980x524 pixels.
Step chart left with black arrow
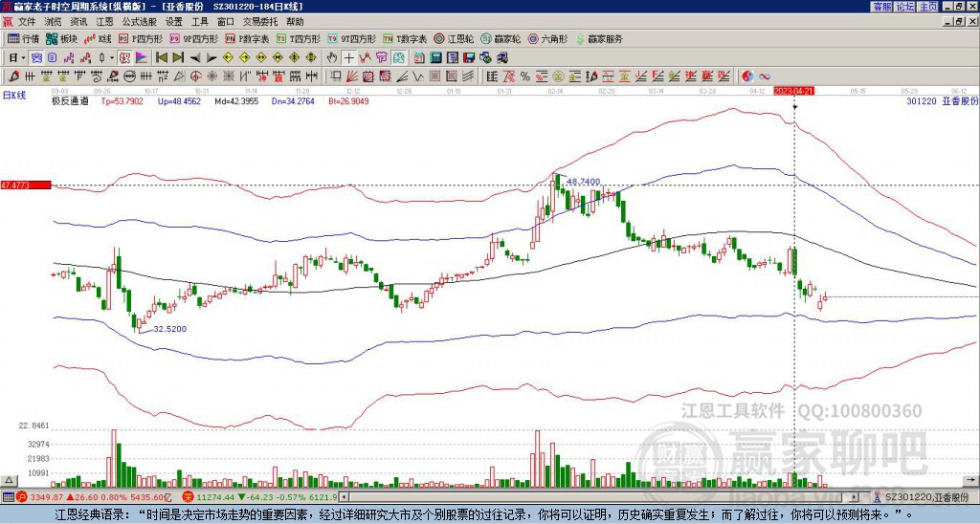[x=195, y=57]
